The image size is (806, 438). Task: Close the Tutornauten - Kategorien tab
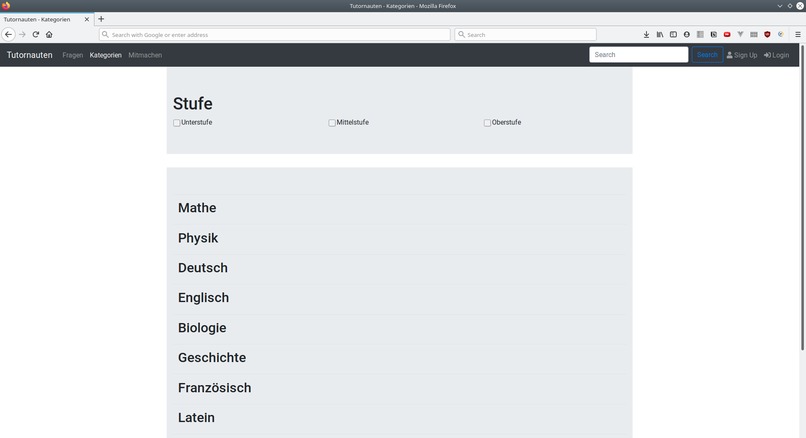(86, 20)
